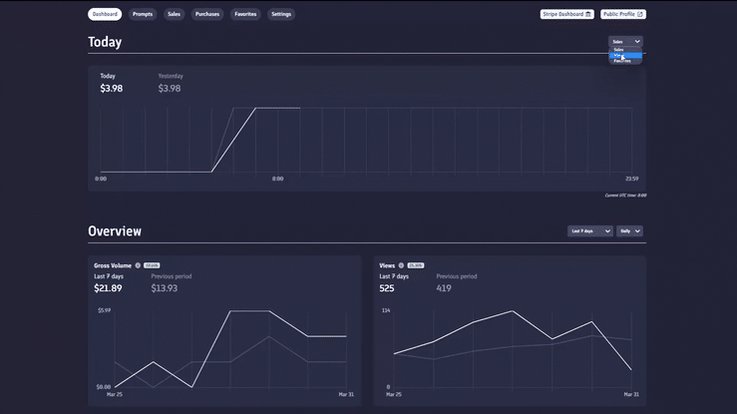
Task: Click info icon next to Views
Action: tap(401, 266)
